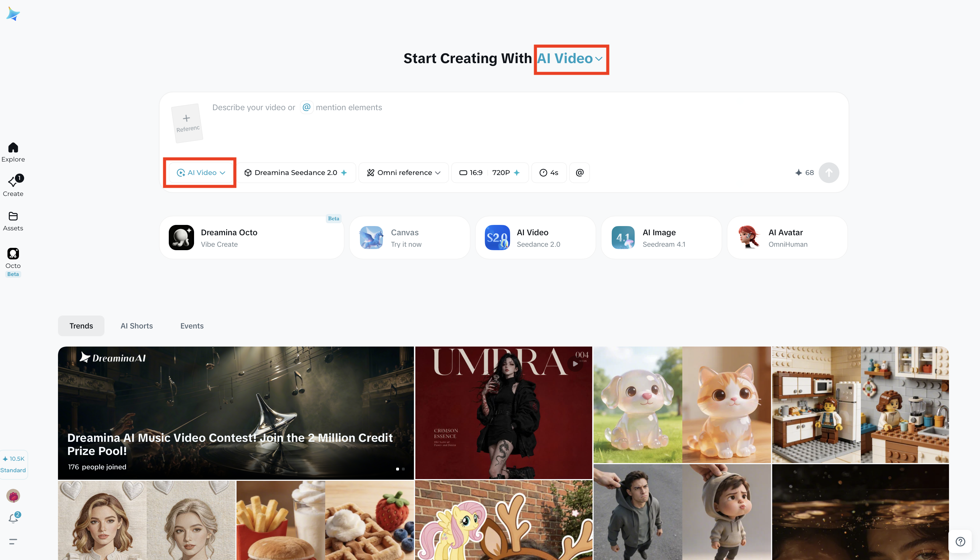Viewport: 980px width, 560px height.
Task: Click the @ mention button in toolbar
Action: [x=580, y=173]
